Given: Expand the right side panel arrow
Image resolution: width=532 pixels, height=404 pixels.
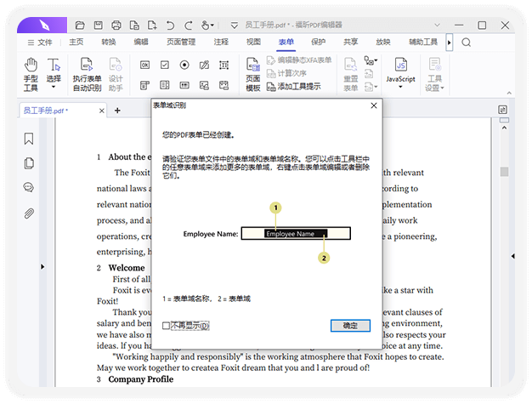Looking at the screenshot, I should pos(512,256).
